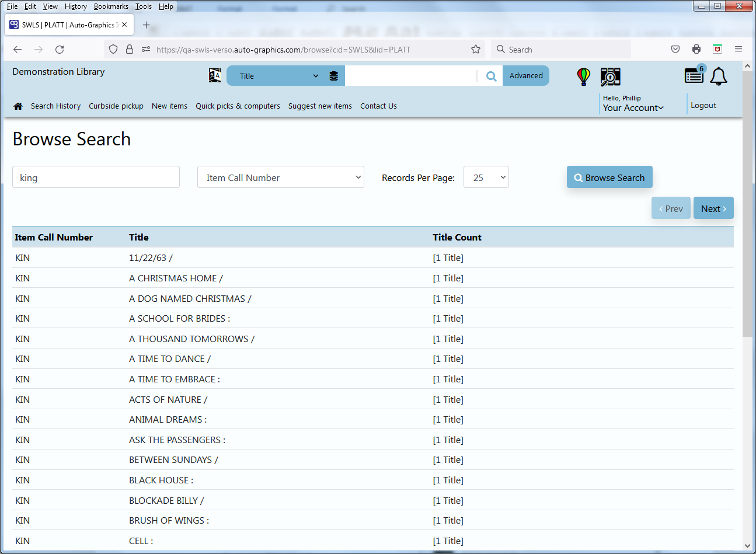This screenshot has width=756, height=554.
Task: Open the Records Per Page dropdown
Action: [486, 177]
